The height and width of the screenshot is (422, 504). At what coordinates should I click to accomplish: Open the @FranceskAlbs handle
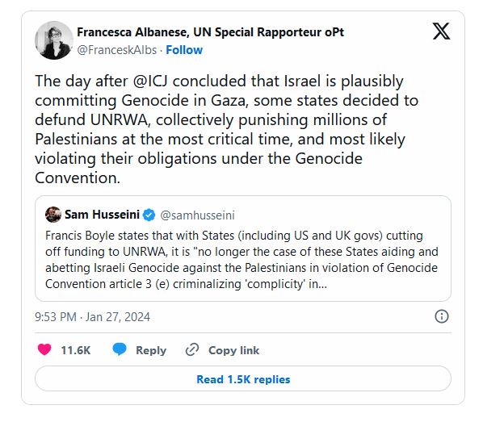click(116, 50)
